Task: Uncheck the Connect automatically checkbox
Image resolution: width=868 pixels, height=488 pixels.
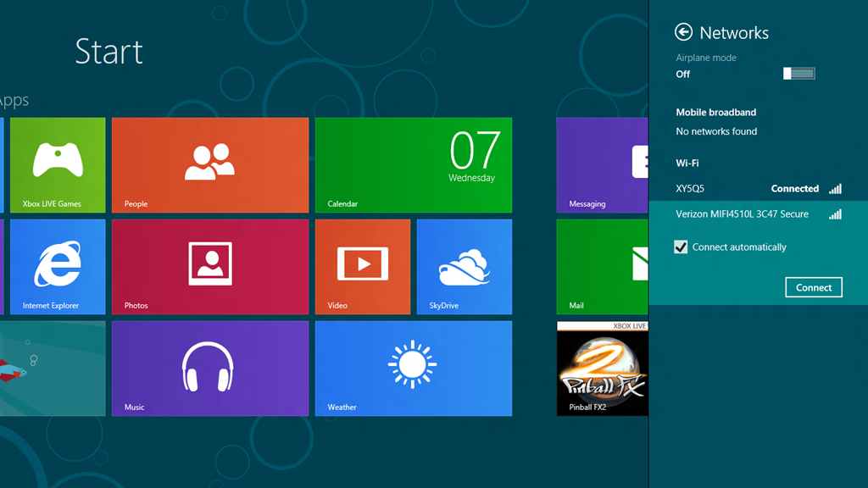Action: click(681, 247)
